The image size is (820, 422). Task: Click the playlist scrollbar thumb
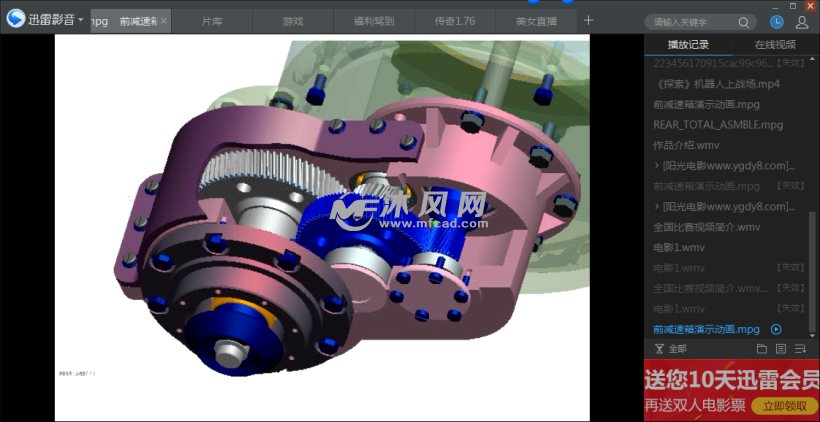812,271
